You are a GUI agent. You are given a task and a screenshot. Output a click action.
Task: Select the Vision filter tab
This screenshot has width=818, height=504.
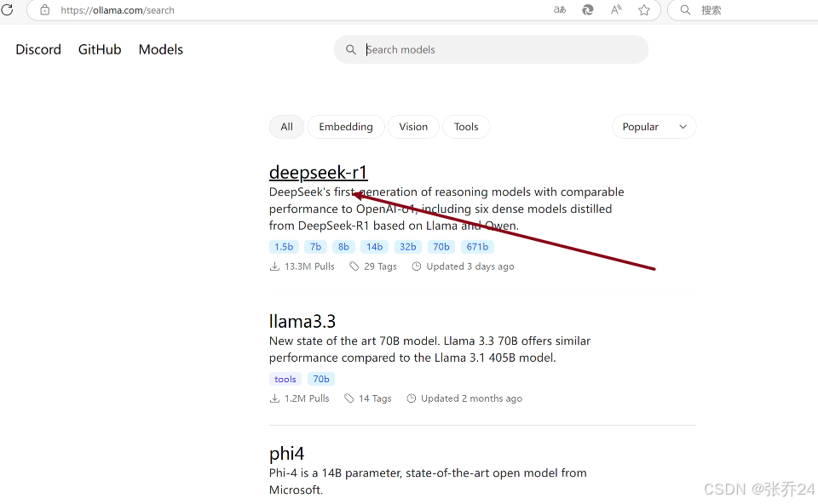point(413,127)
